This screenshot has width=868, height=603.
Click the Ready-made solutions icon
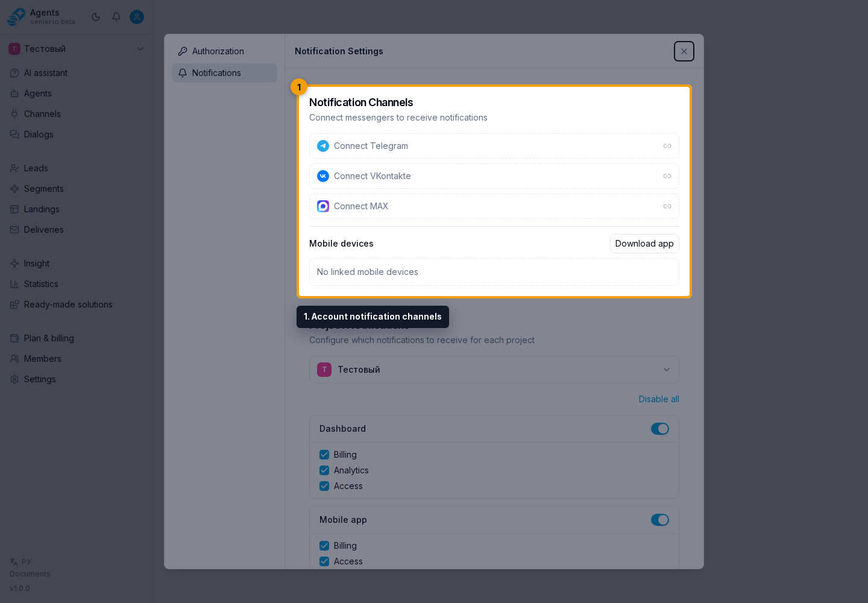click(14, 305)
